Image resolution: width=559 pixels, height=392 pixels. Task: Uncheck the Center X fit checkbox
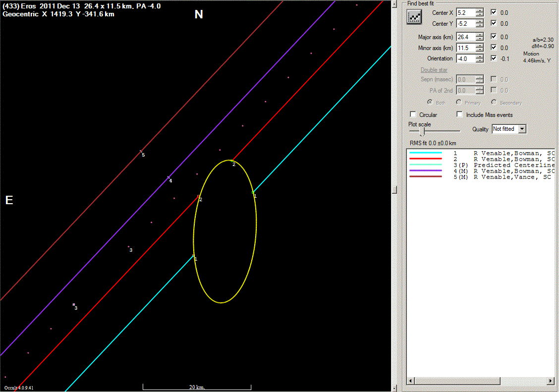tap(494, 12)
